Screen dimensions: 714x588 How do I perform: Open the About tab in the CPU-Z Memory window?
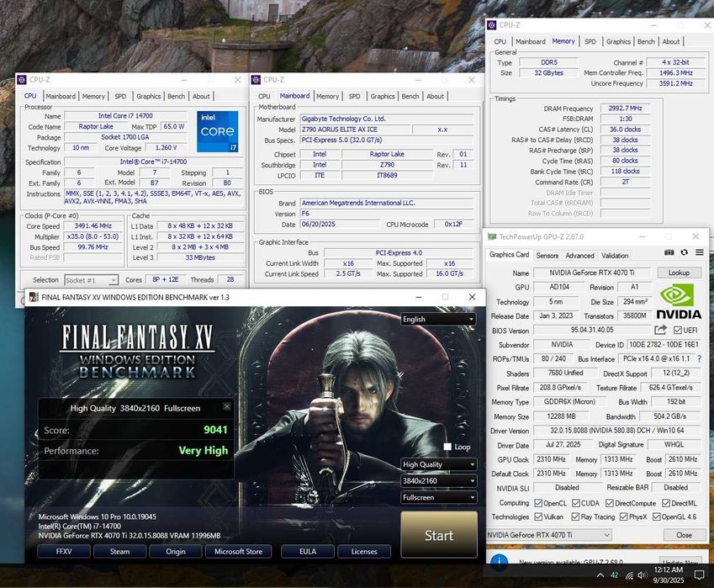coord(671,41)
